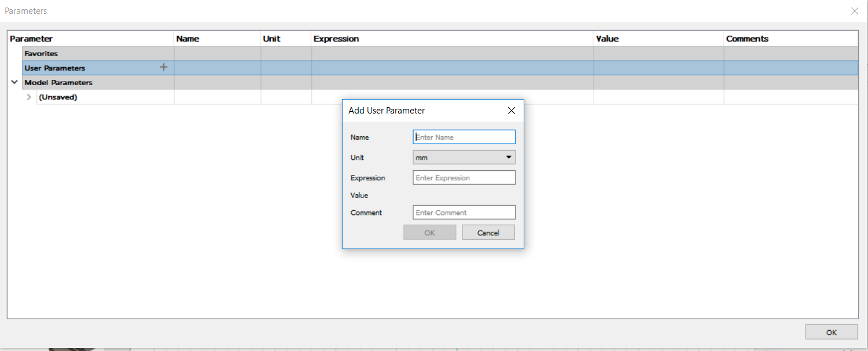Click the Name label in the dialog

click(359, 137)
